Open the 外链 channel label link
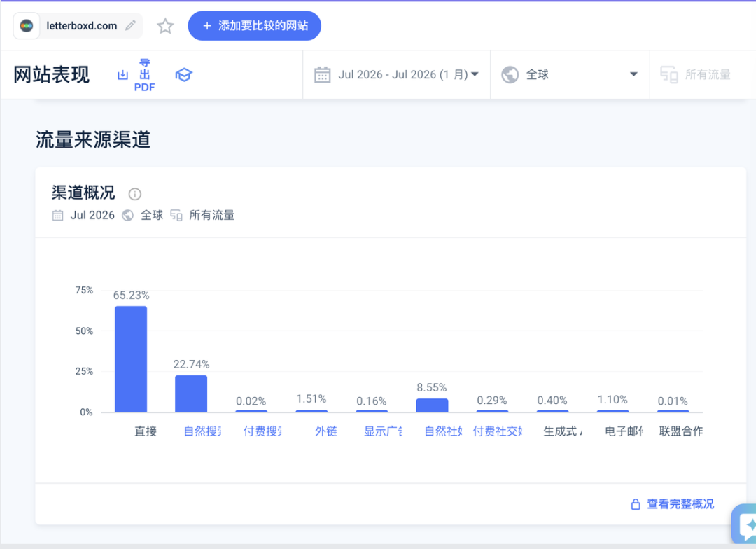756x549 pixels. 326,431
